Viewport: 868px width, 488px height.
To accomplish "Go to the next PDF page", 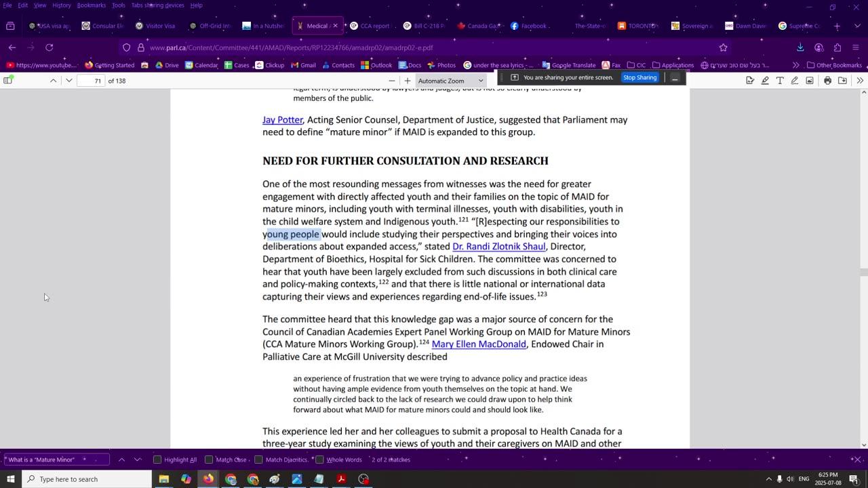I will [68, 81].
